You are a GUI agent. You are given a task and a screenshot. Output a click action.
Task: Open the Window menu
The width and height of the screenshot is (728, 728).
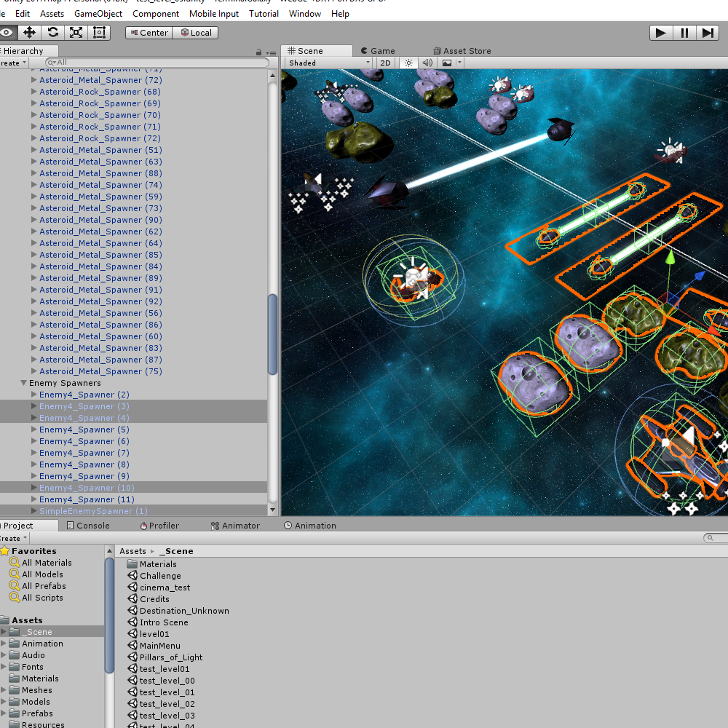(x=304, y=13)
